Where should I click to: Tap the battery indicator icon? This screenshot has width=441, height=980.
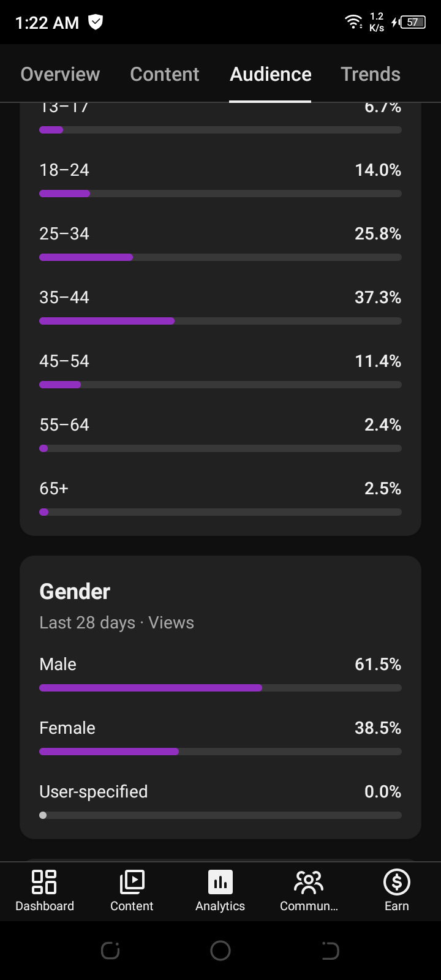click(x=409, y=22)
